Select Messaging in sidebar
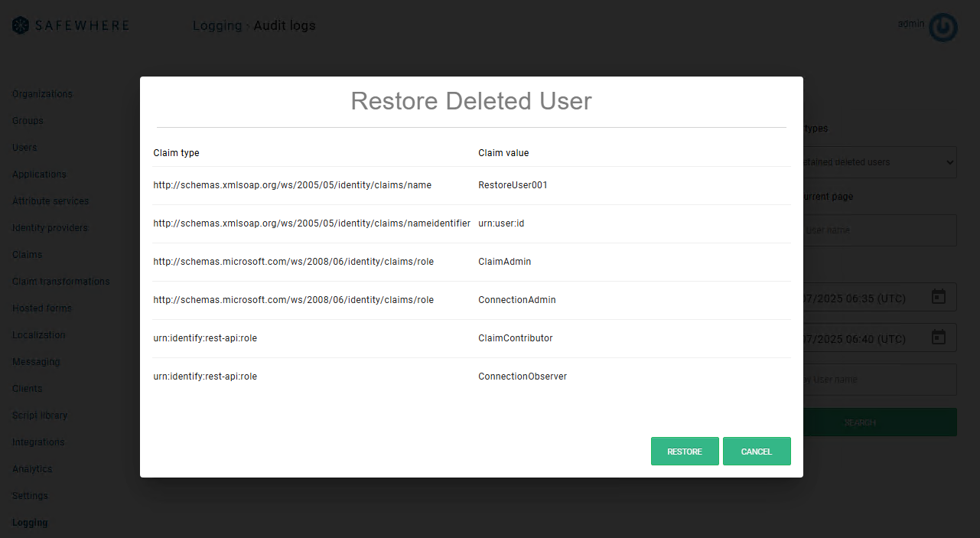This screenshot has width=980, height=538. tap(36, 362)
